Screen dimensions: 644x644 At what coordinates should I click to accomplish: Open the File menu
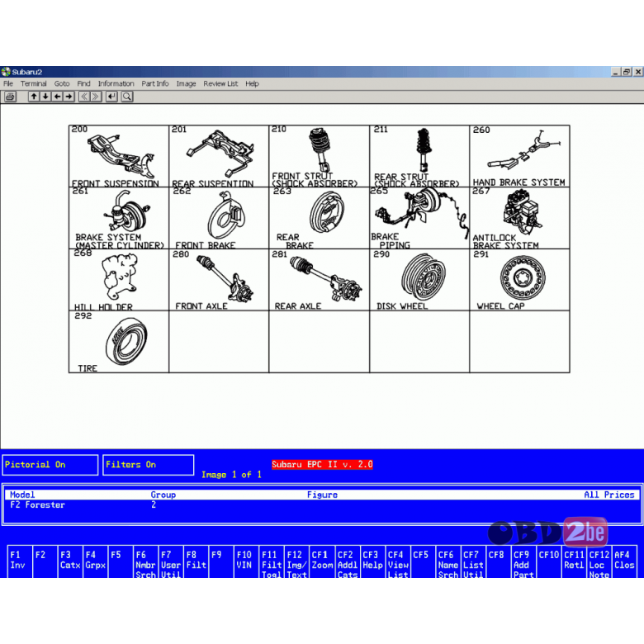(8, 83)
